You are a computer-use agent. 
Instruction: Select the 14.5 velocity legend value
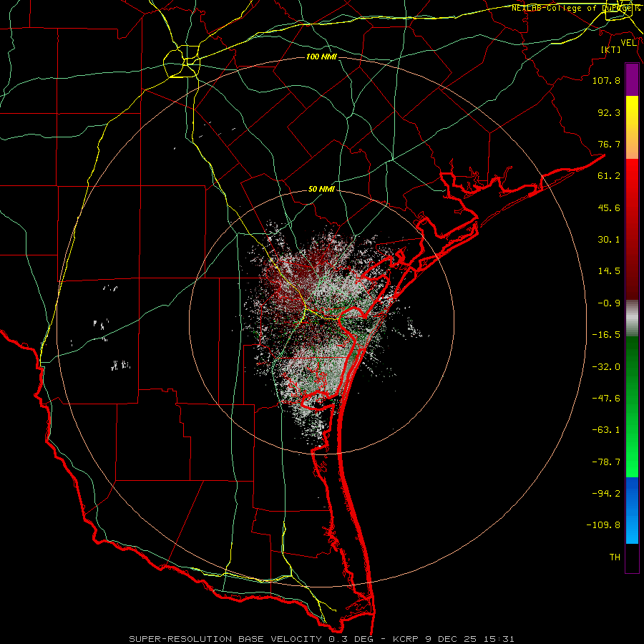pos(609,271)
